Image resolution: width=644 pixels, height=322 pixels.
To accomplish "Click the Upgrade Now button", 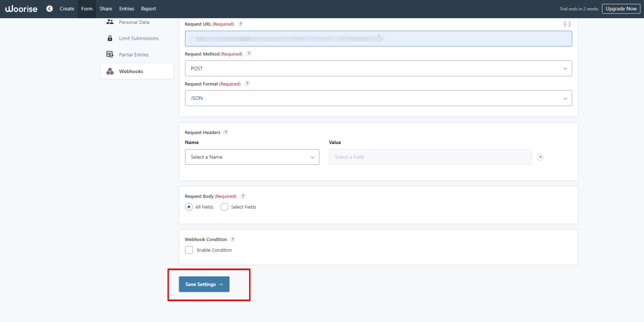I will click(621, 9).
